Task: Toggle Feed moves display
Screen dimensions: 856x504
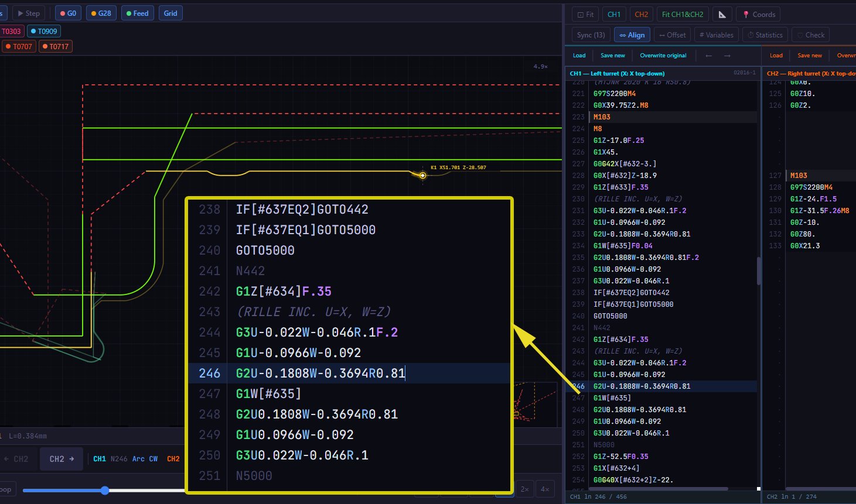Action: (x=137, y=13)
